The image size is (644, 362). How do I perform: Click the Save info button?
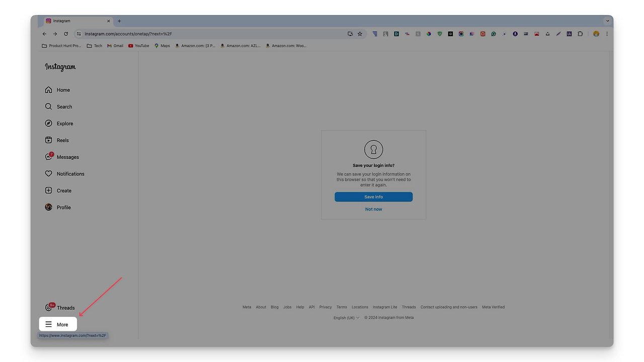(373, 197)
